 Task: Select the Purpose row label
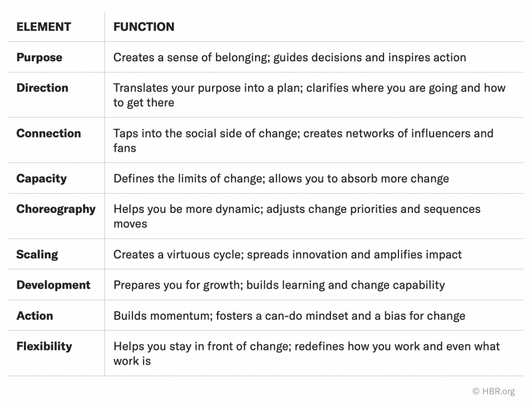(x=39, y=58)
